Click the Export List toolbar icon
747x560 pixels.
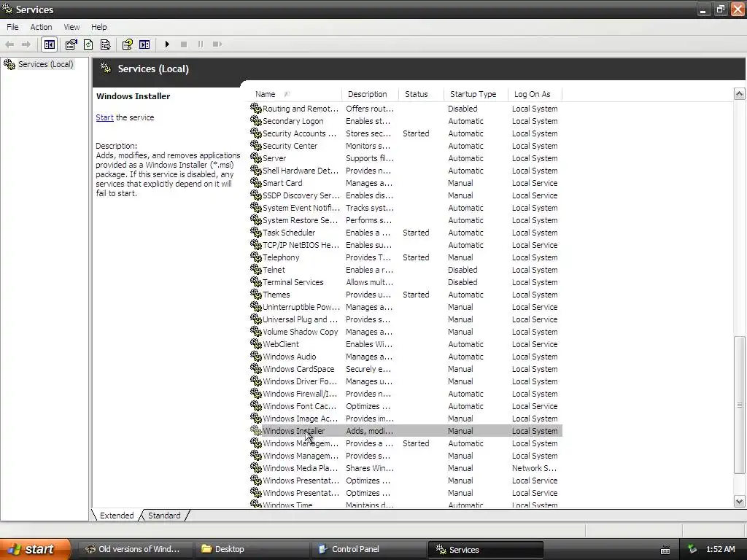[x=105, y=44]
